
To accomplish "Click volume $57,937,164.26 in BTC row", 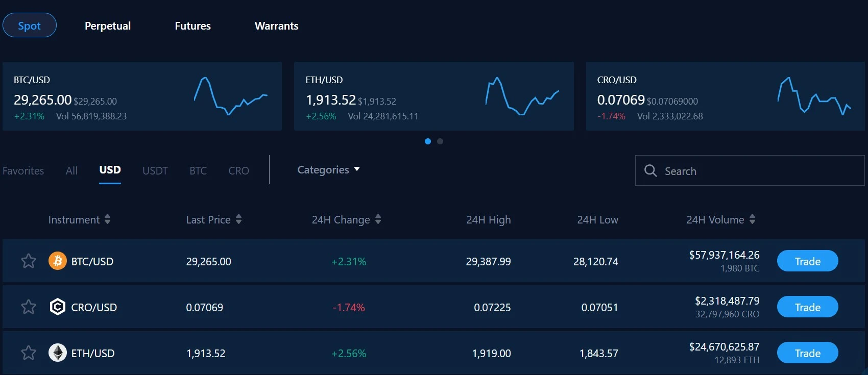I will point(724,255).
